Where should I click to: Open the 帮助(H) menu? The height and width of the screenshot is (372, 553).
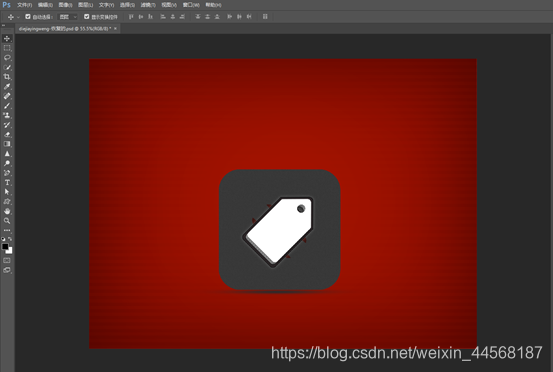(213, 5)
